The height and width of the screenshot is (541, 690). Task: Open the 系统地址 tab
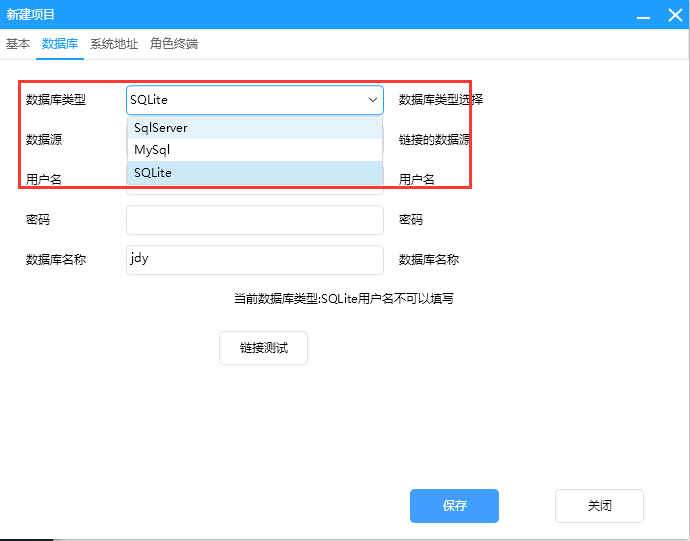coord(114,44)
